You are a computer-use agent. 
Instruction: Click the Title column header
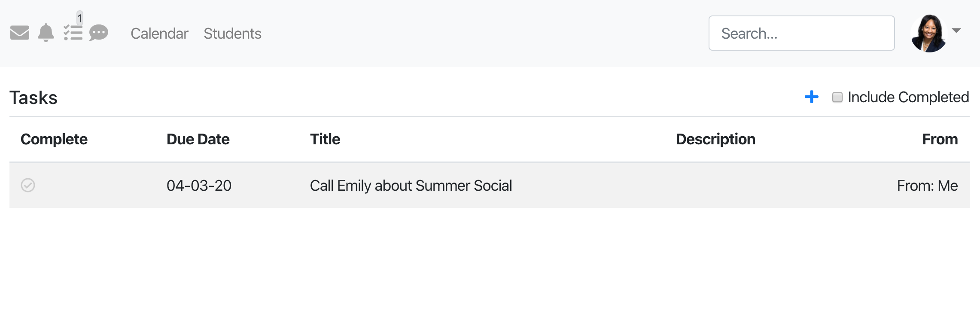(x=325, y=139)
